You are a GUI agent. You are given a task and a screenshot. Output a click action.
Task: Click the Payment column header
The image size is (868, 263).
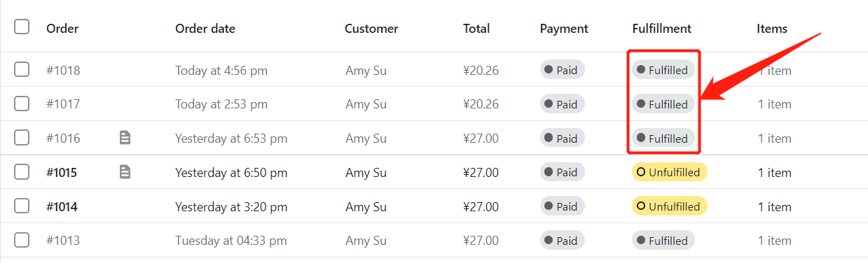564,29
